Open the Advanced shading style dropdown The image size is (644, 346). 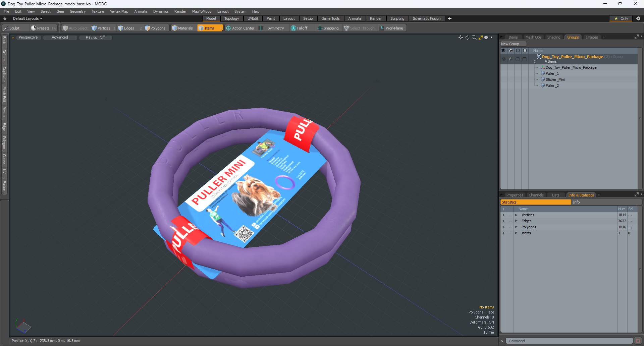click(60, 38)
